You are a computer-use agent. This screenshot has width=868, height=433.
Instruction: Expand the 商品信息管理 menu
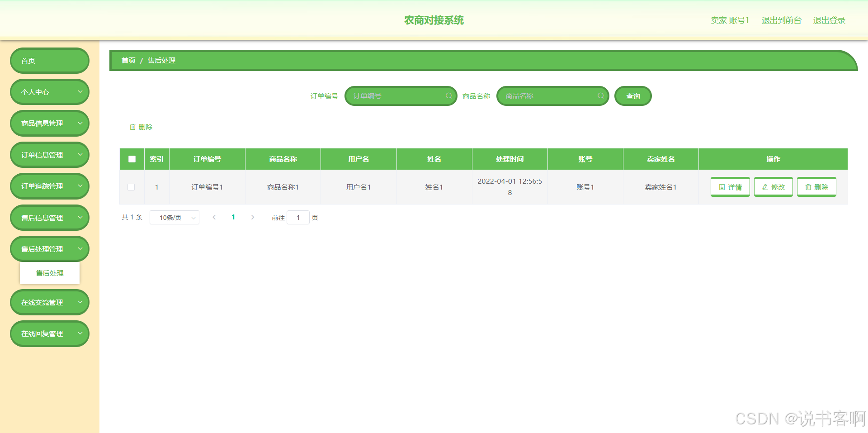pyautogui.click(x=50, y=123)
